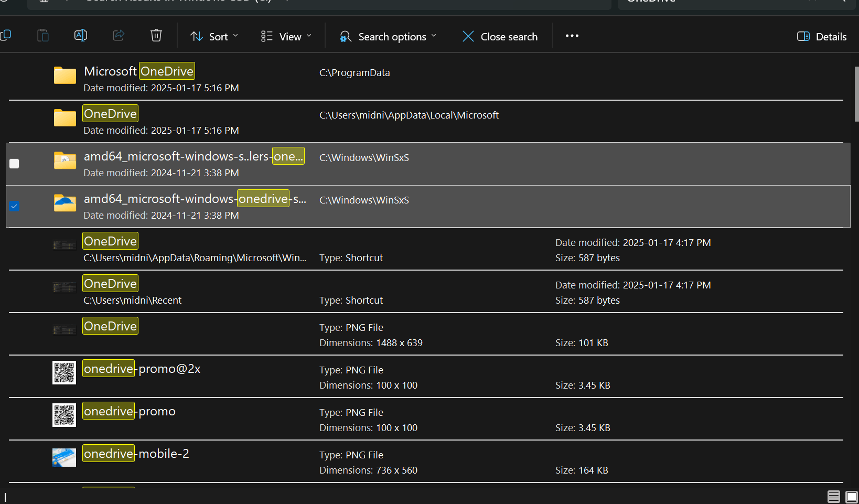Click the C:\Users\midni\AppData\Local\Microsoft path
Image resolution: width=859 pixels, height=504 pixels.
409,115
